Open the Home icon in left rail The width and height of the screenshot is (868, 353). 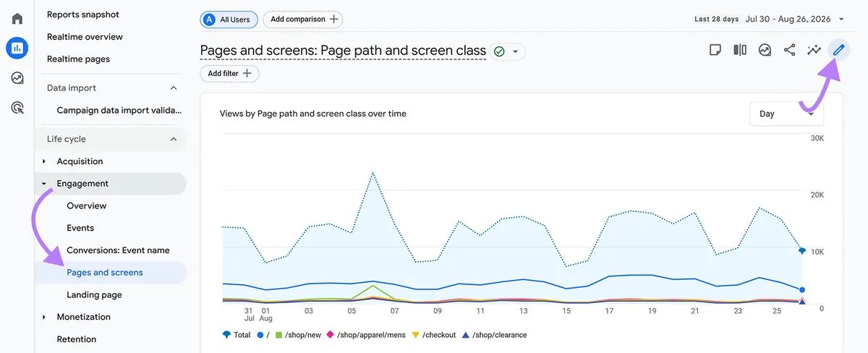click(17, 19)
